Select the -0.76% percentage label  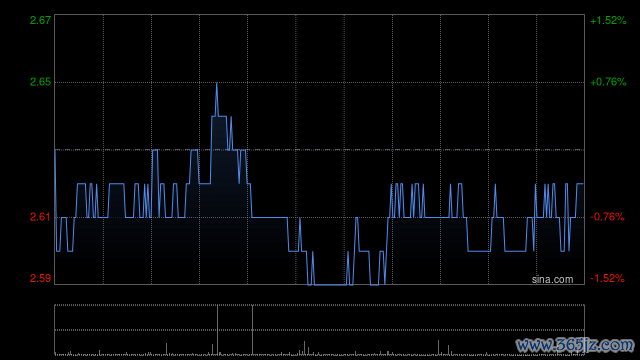[607, 217]
